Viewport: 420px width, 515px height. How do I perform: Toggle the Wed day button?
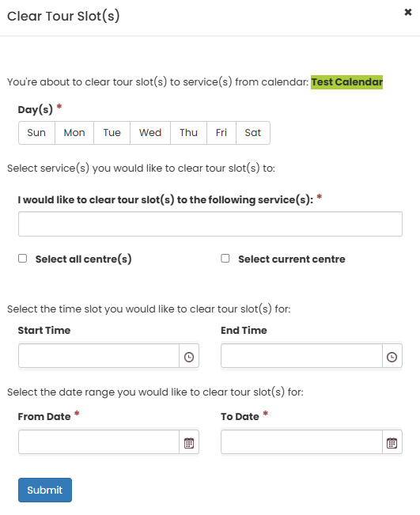pyautogui.click(x=150, y=133)
